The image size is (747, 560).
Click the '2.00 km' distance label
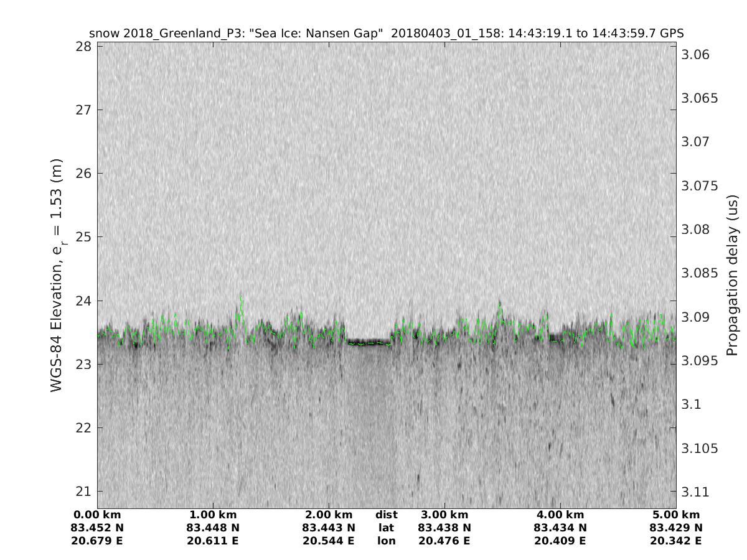pos(329,515)
